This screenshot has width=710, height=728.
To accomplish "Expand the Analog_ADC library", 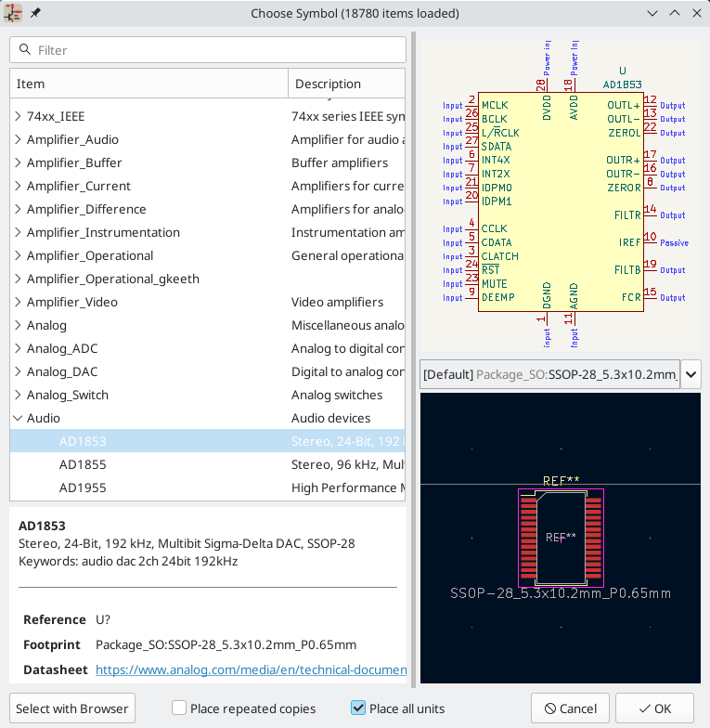I will pos(18,348).
